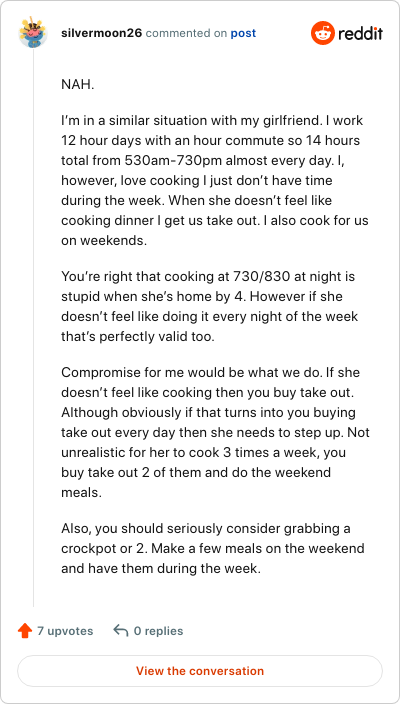Image resolution: width=400 pixels, height=704 pixels.
Task: Click the reddit wordmark text
Action: point(360,33)
